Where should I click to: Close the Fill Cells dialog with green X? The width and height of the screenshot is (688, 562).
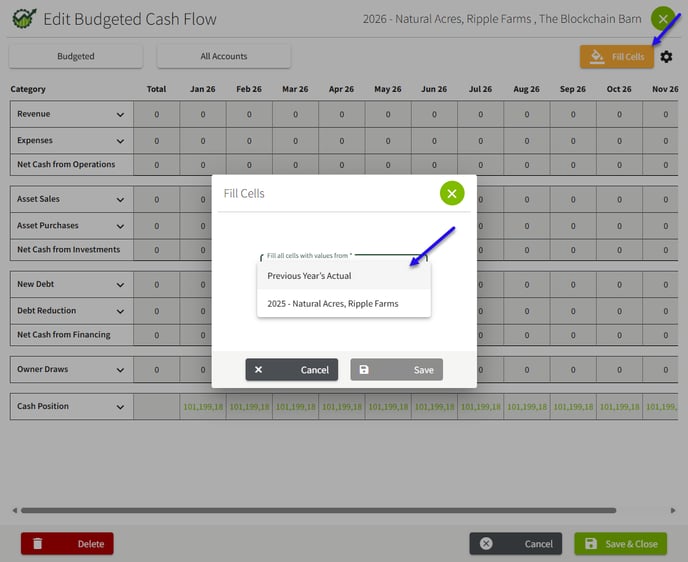pyautogui.click(x=452, y=193)
